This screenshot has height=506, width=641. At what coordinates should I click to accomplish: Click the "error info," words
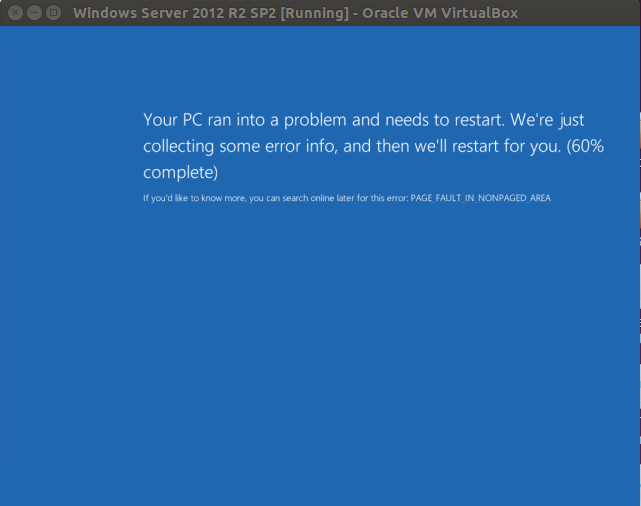[301, 146]
